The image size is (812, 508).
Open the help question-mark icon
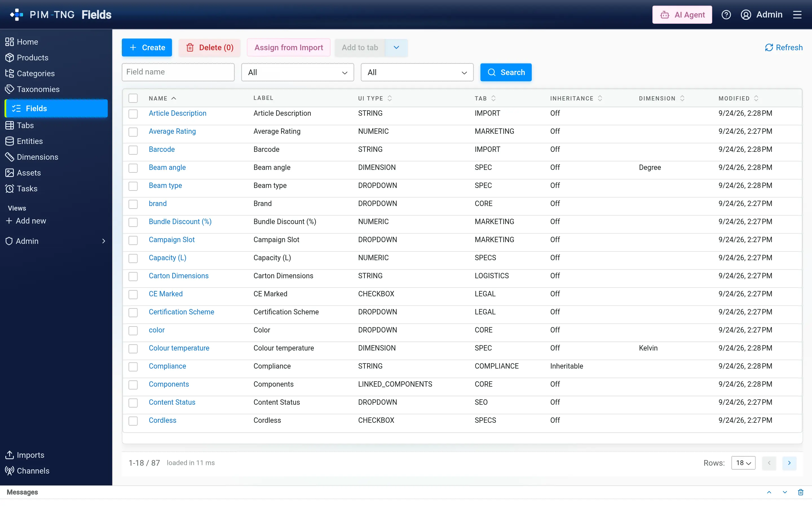click(x=726, y=15)
